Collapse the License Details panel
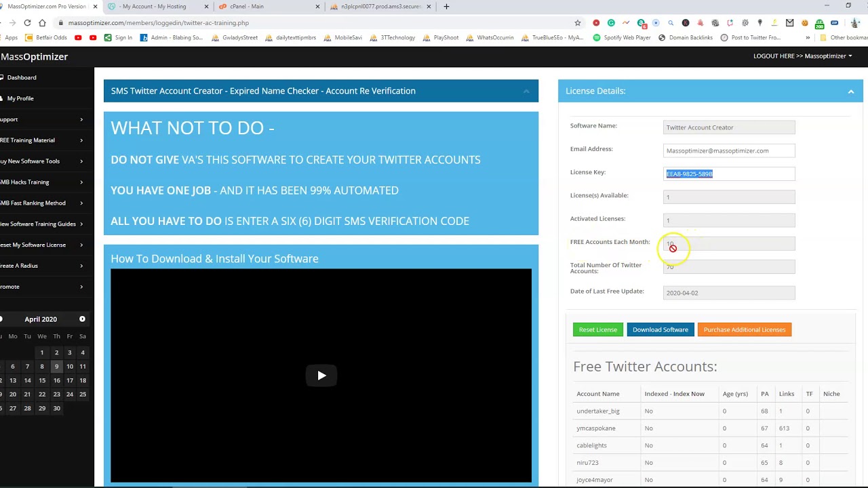 [851, 91]
